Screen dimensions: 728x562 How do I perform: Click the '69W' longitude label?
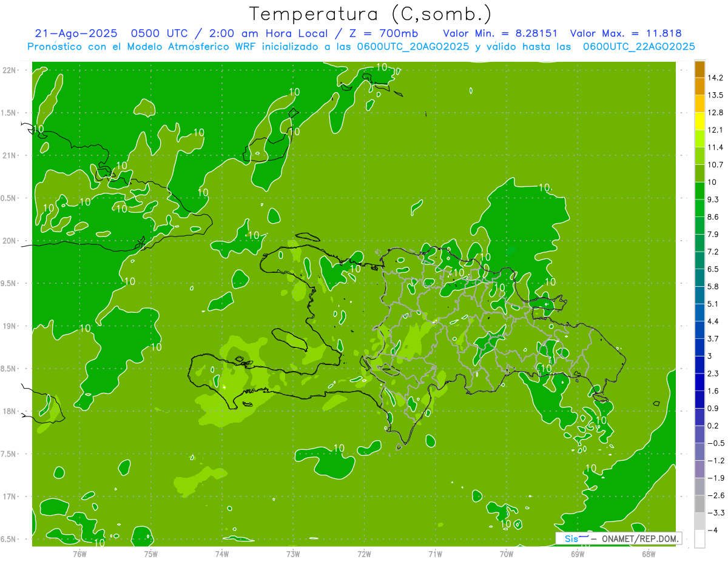[578, 554]
